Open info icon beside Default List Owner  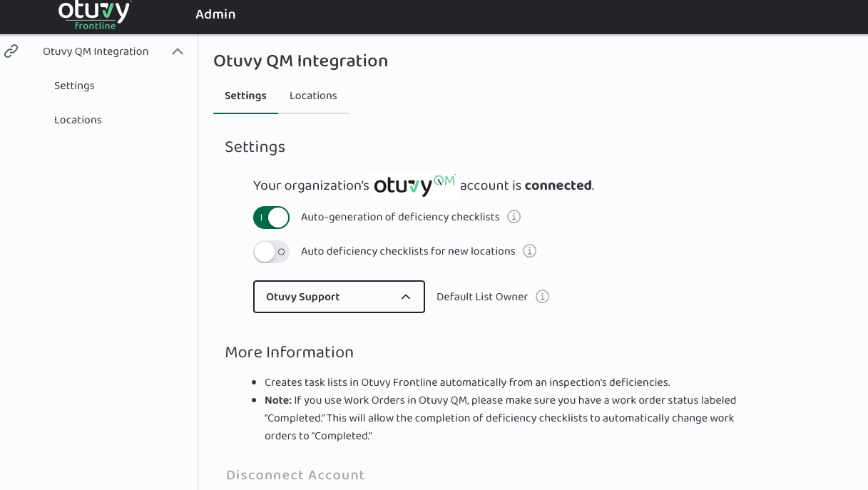(x=542, y=297)
